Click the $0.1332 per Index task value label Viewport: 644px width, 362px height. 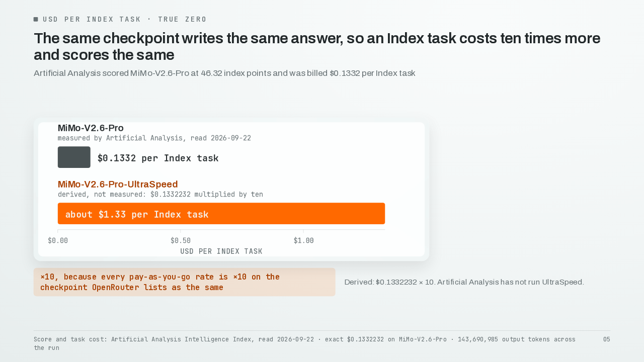pos(158,158)
